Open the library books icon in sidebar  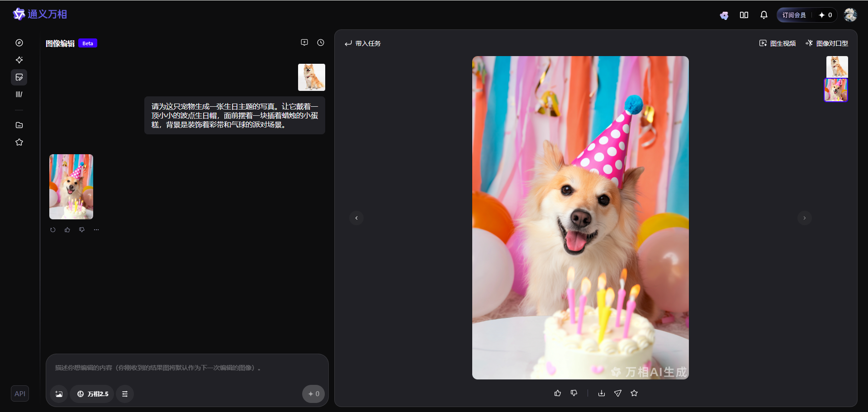[x=19, y=95]
